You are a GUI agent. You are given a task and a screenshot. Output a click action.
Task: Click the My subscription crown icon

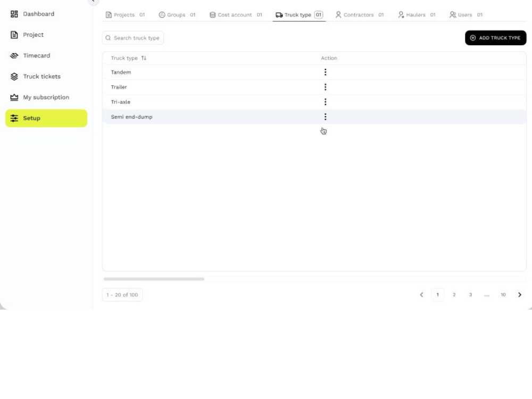coord(14,97)
